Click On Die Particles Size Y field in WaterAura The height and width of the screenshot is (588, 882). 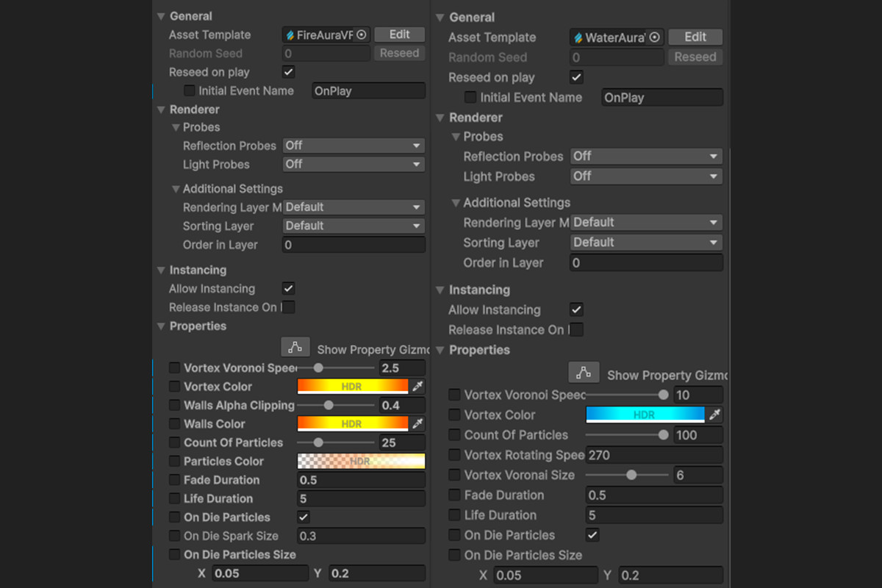click(x=670, y=575)
